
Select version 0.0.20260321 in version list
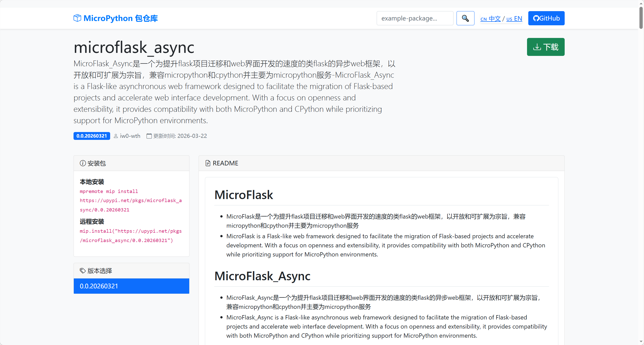[131, 286]
